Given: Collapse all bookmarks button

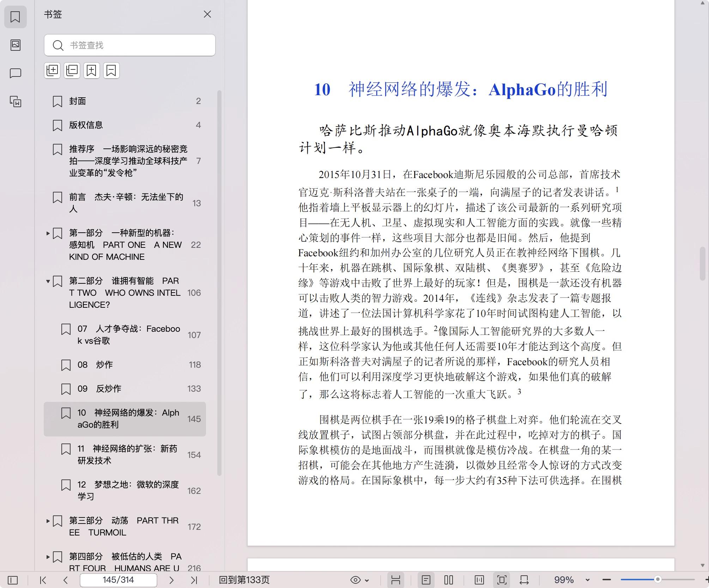Looking at the screenshot, I should [72, 71].
